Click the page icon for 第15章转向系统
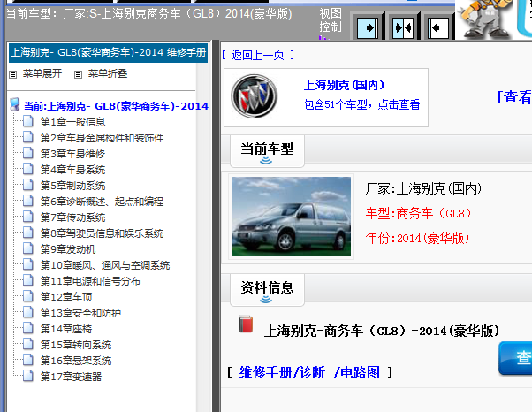The height and width of the screenshot is (412, 532). click(27, 345)
